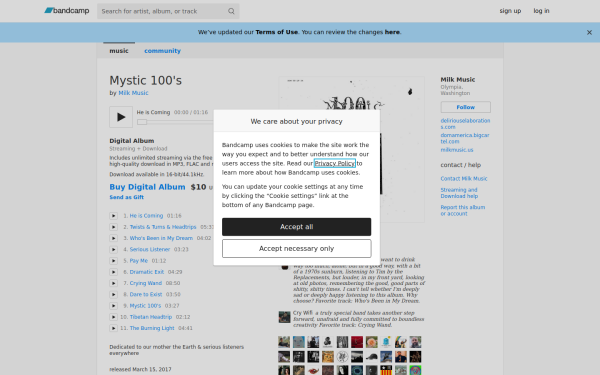
Task: Open the Tibetan Headtrip track link
Action: click(150, 317)
